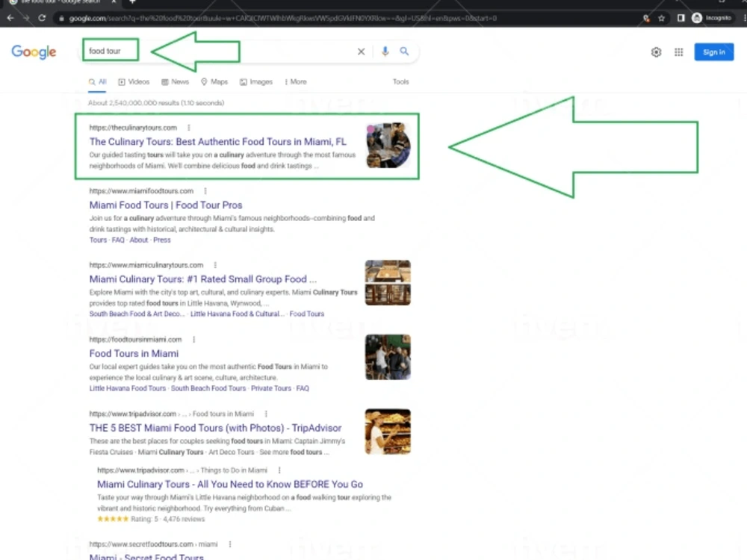Reload the page with the refresh icon
This screenshot has height=560, width=747.
click(x=42, y=18)
